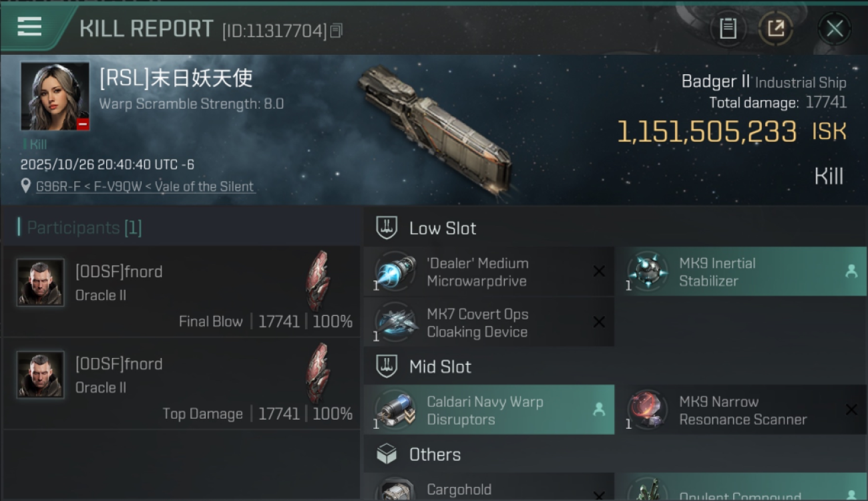Viewport: 868px width, 501px height.
Task: Copy the kill report ID icon
Action: click(x=337, y=30)
